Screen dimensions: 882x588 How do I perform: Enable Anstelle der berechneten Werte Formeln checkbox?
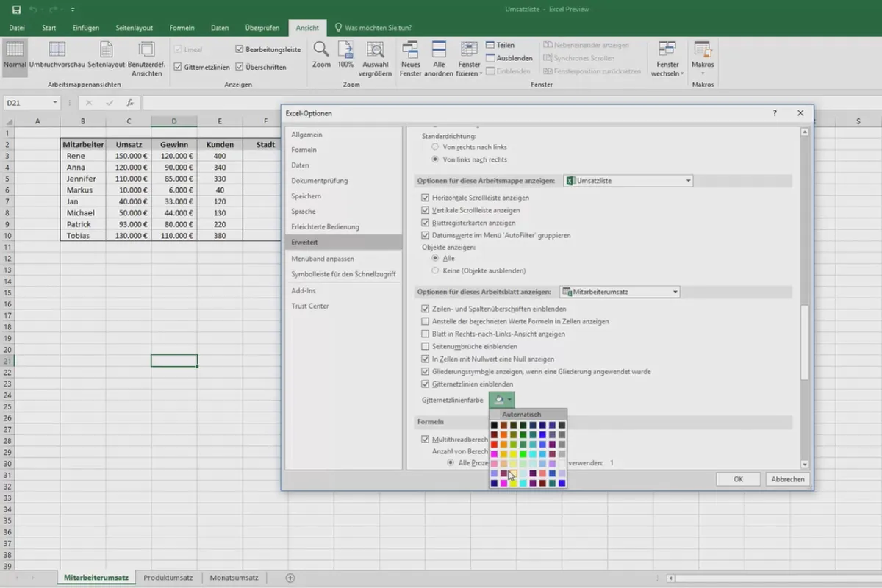(x=425, y=321)
